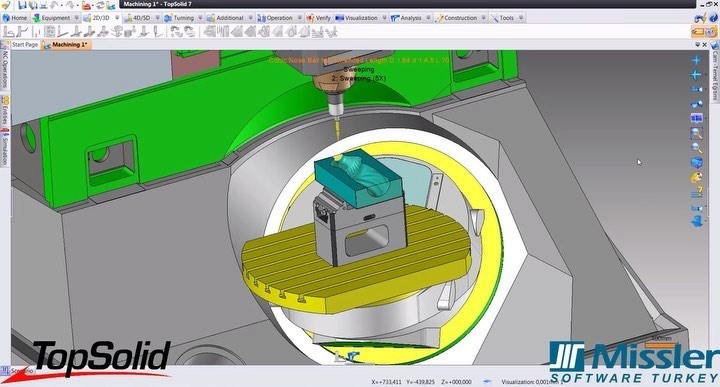Click the blue 3D box view icon
720x387 pixels.
[697, 163]
